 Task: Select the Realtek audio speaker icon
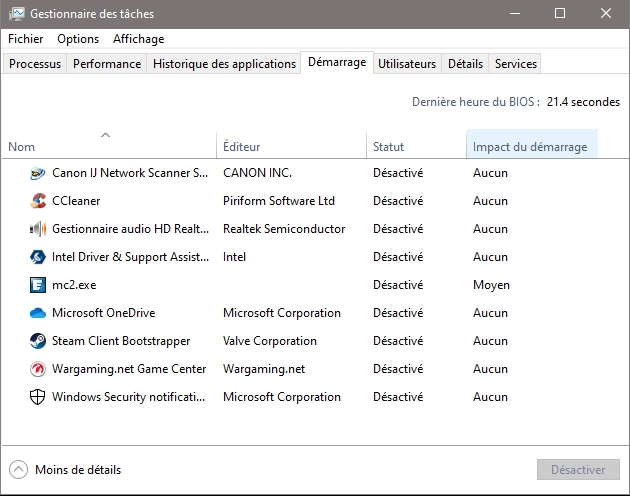pyautogui.click(x=38, y=229)
